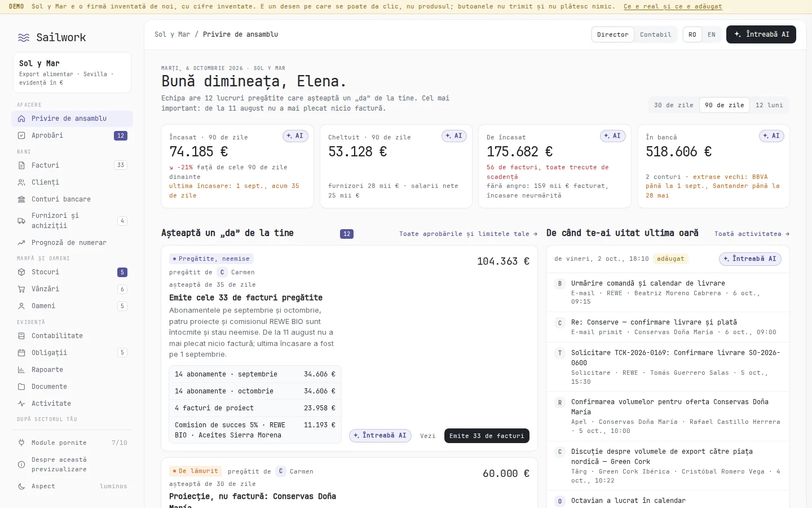The height and width of the screenshot is (508, 812).
Task: Click the info icon for Despre această previzualizare
Action: click(21, 465)
